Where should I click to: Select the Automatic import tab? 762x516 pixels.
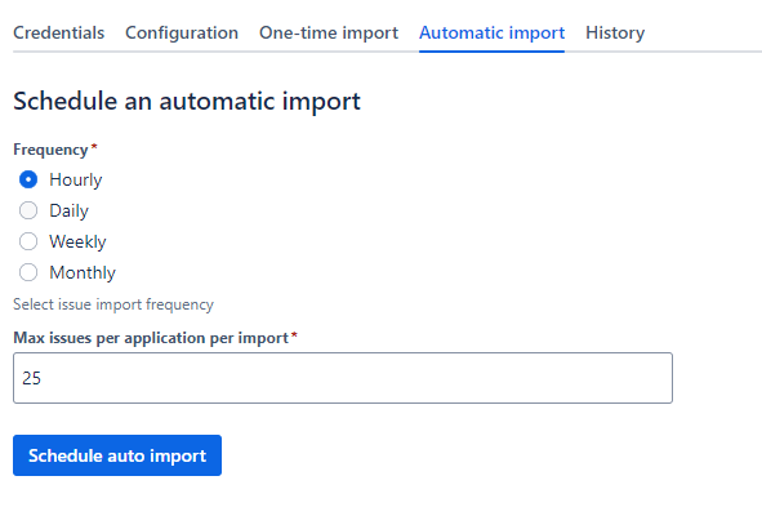pos(491,33)
